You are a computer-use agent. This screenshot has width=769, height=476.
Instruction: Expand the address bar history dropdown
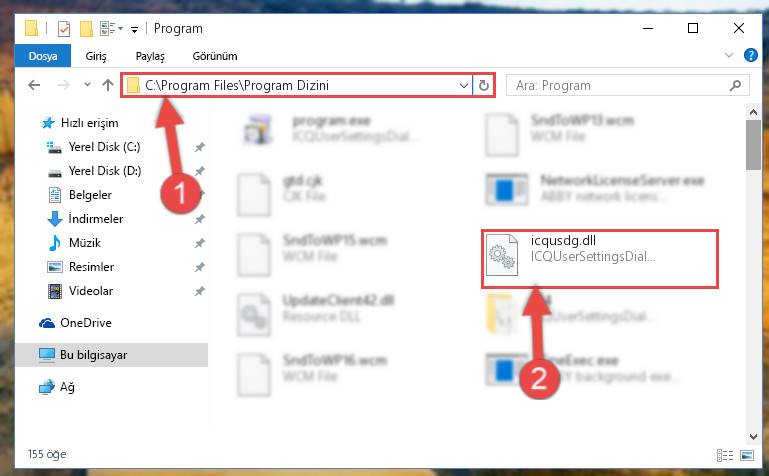click(x=463, y=86)
